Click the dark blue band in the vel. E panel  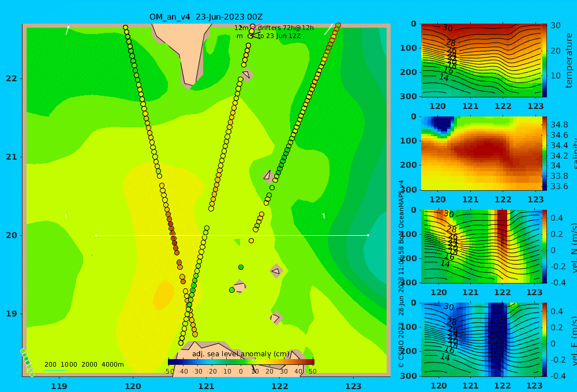[497, 340]
